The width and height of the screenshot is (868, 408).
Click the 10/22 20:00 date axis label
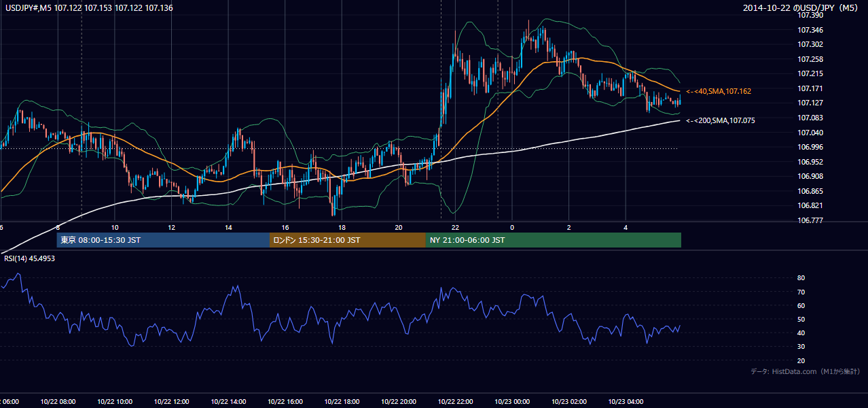click(398, 401)
